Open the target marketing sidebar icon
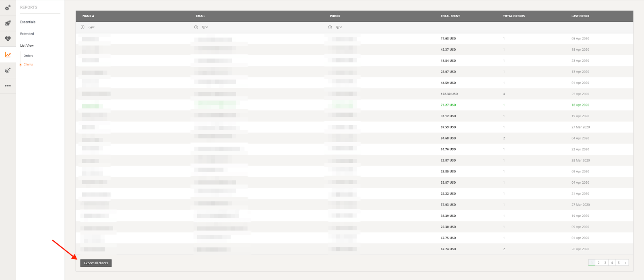This screenshot has width=644, height=280. (x=8, y=70)
